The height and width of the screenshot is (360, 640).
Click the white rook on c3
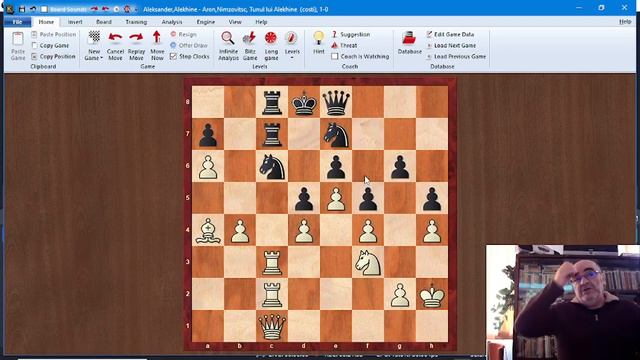coord(272,262)
